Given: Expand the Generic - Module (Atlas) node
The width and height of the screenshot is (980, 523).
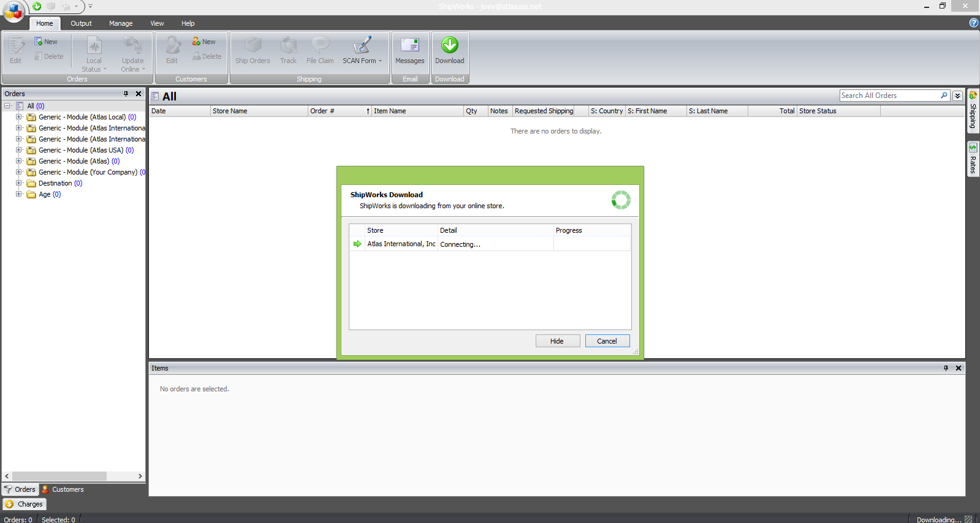Looking at the screenshot, I should 18,161.
